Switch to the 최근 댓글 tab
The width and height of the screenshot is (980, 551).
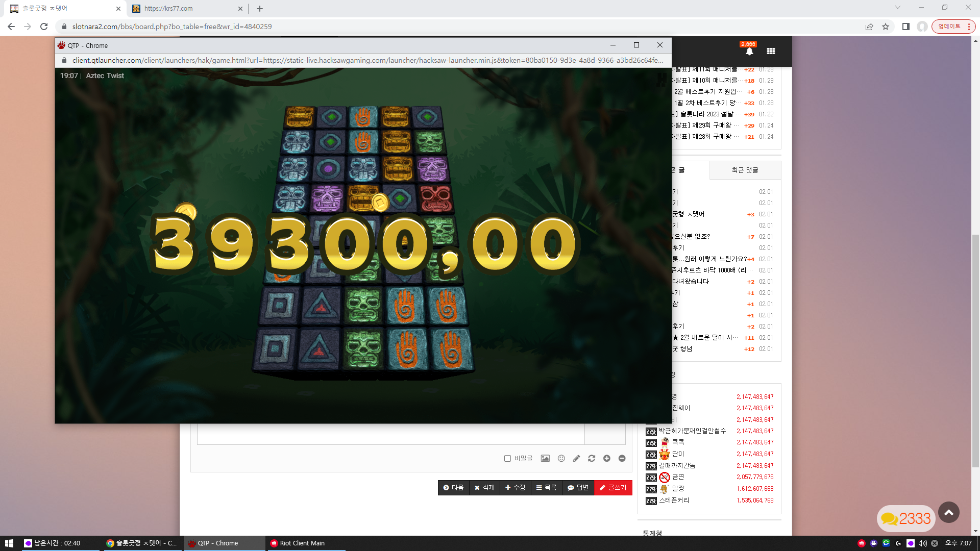(x=745, y=170)
